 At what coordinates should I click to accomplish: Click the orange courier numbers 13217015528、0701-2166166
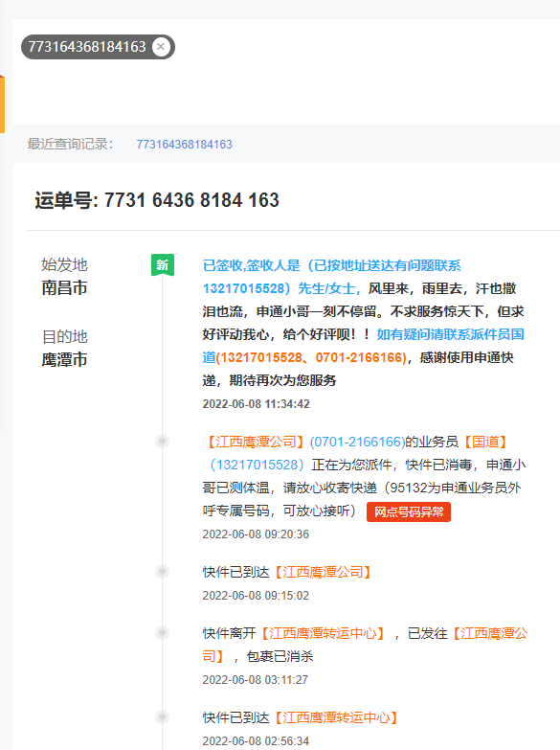click(x=313, y=357)
